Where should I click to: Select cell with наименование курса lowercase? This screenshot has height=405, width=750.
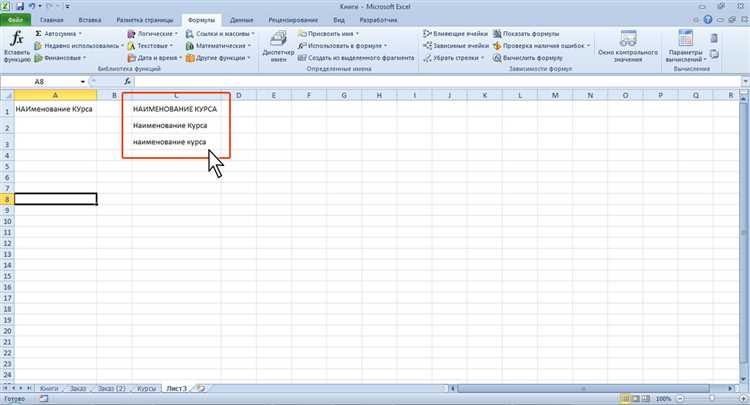coord(176,142)
